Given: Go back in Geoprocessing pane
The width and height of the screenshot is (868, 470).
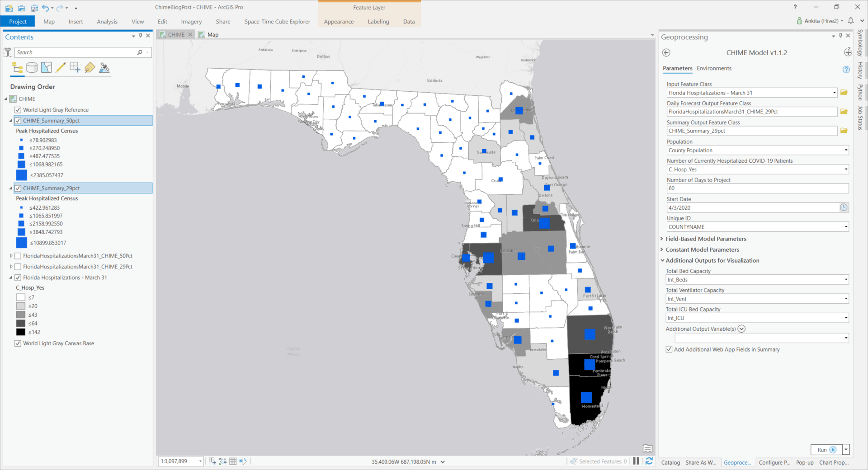Looking at the screenshot, I should (666, 53).
